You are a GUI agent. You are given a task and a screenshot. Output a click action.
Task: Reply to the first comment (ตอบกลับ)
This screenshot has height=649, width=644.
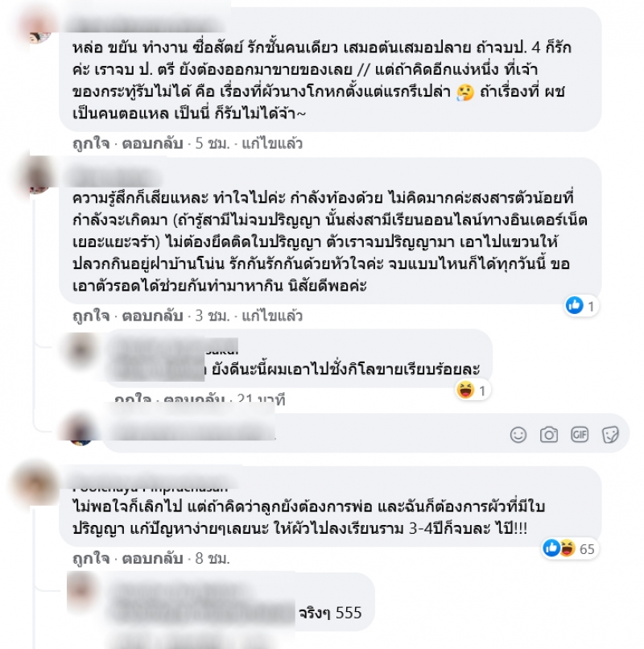pos(152,143)
